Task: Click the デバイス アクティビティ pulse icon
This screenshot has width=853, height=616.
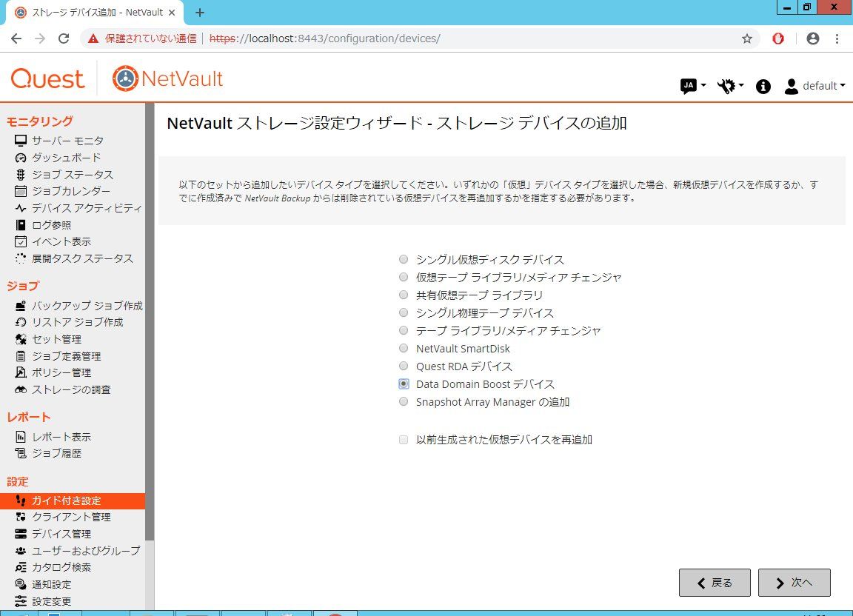Action: [x=21, y=208]
